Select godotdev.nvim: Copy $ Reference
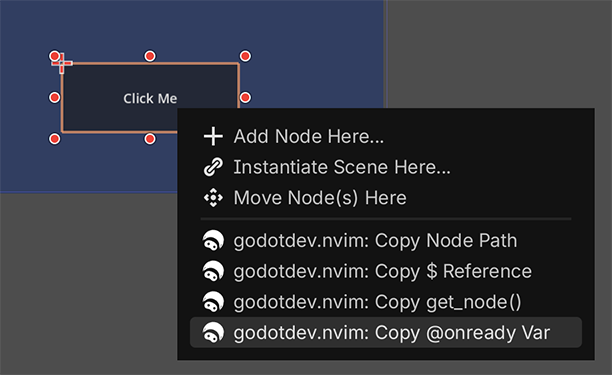The image size is (612, 375). (x=386, y=271)
